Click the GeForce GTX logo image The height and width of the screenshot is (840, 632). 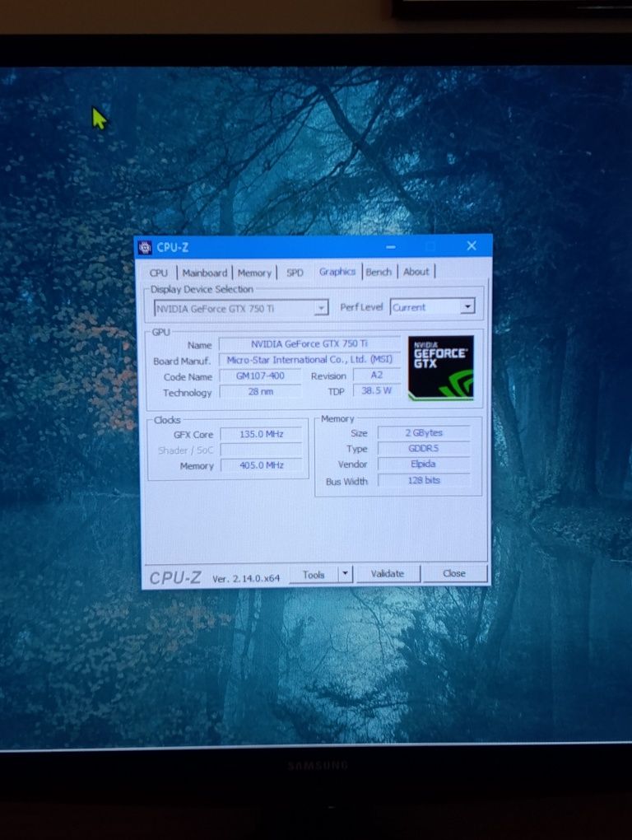click(440, 367)
